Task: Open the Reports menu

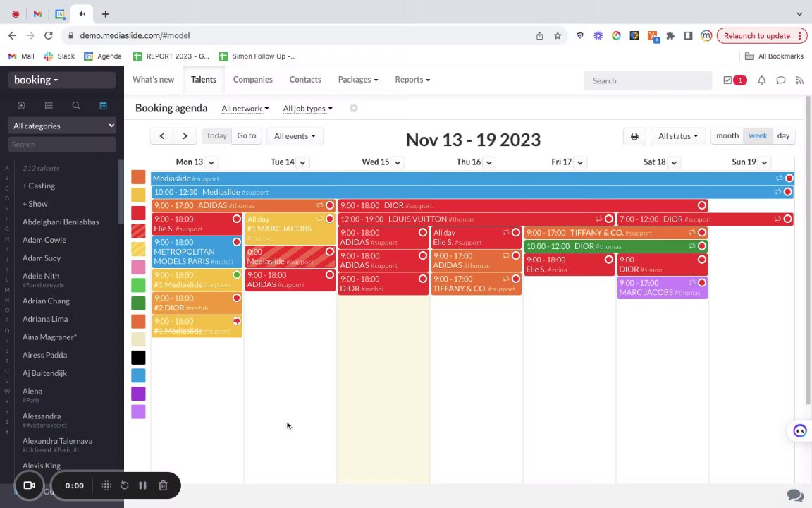Action: click(x=412, y=79)
